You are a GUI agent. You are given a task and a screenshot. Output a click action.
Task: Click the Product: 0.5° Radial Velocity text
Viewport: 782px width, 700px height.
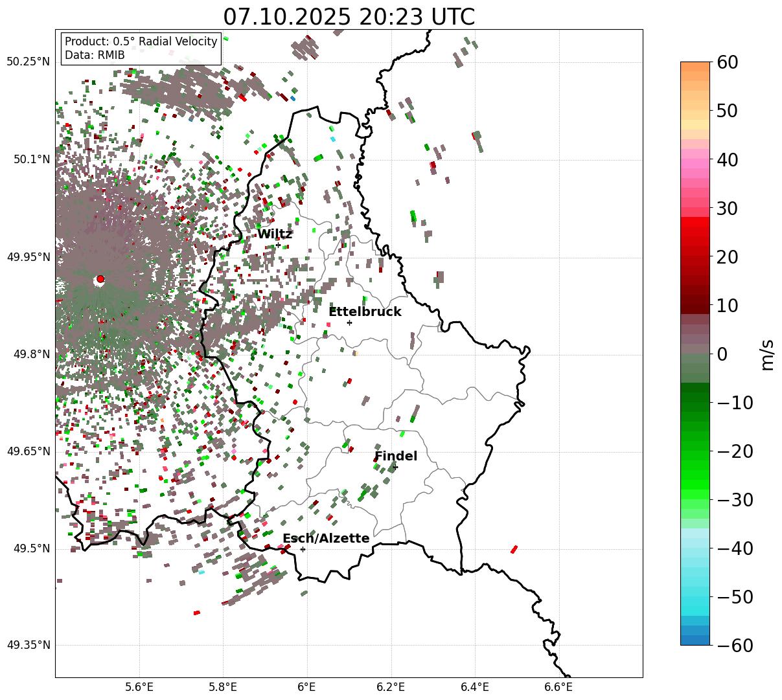pos(141,41)
